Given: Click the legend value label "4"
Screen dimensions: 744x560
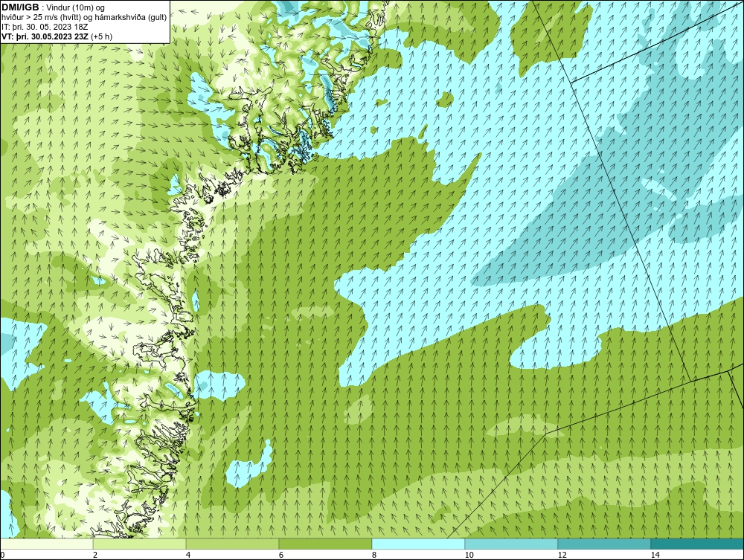Looking at the screenshot, I should point(188,555).
